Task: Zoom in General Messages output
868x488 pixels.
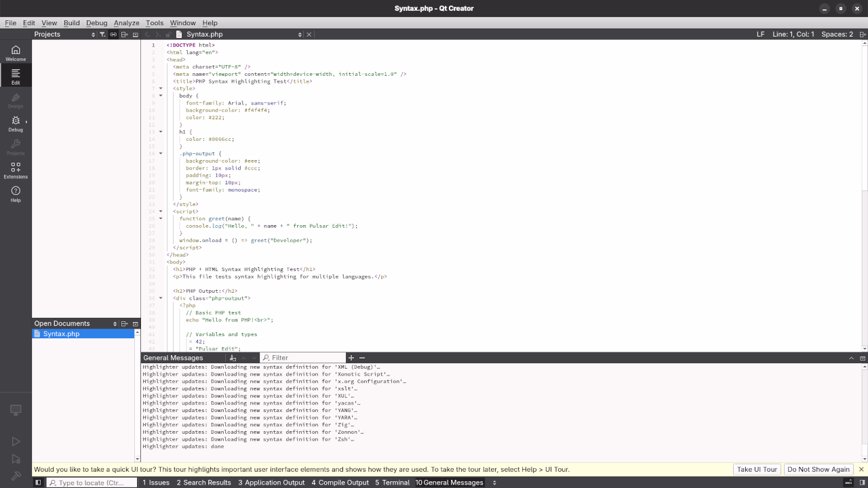Action: click(351, 357)
